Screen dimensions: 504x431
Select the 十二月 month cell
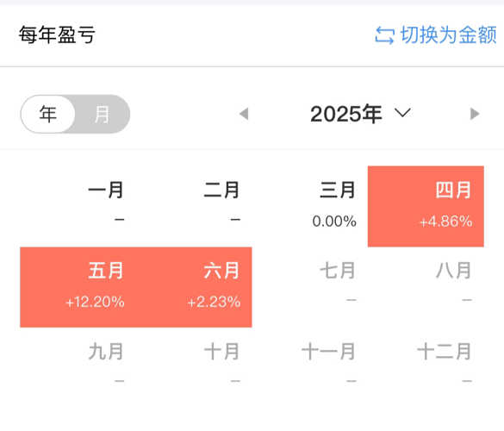point(426,368)
